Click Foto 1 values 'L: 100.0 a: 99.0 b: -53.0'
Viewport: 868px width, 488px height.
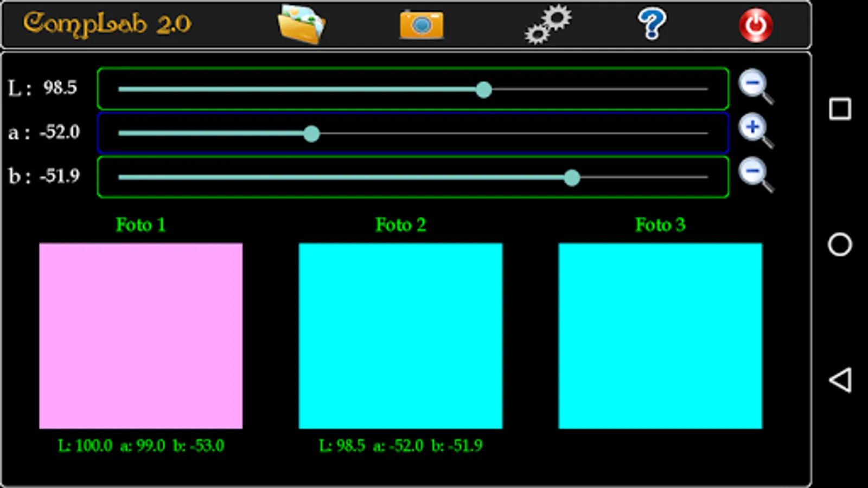coord(141,446)
